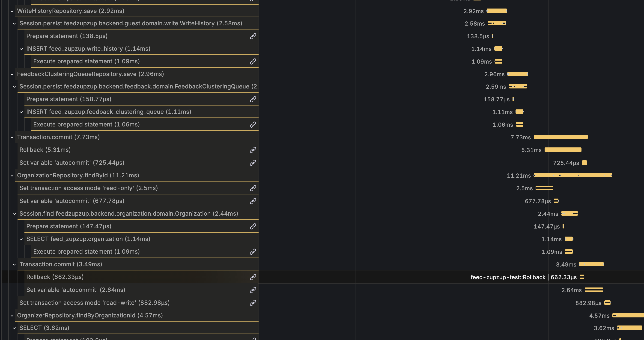Select the 2.96ms span bar in timeline
This screenshot has height=340, width=644.
point(518,74)
